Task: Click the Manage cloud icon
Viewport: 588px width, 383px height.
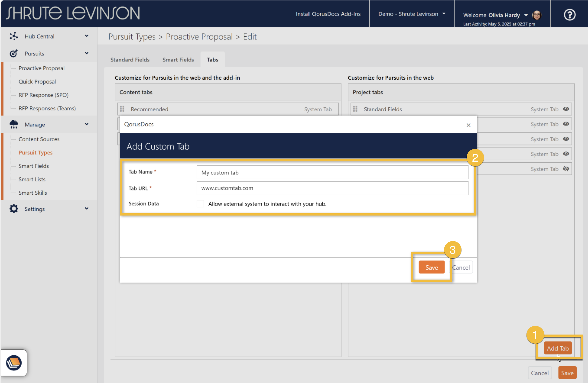Action: click(x=14, y=124)
